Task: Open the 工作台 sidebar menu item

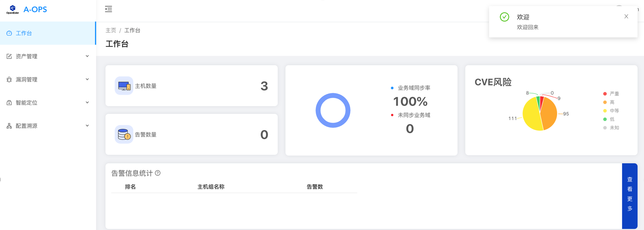Action: [x=23, y=33]
